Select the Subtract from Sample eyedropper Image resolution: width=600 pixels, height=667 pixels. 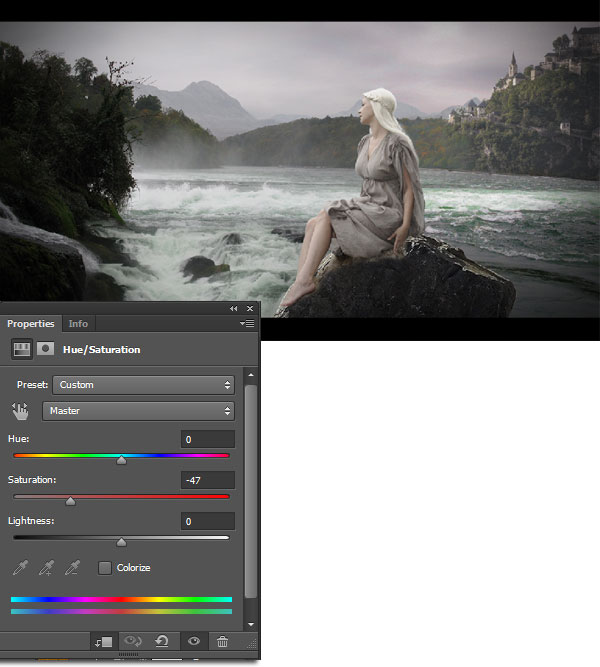[x=72, y=568]
